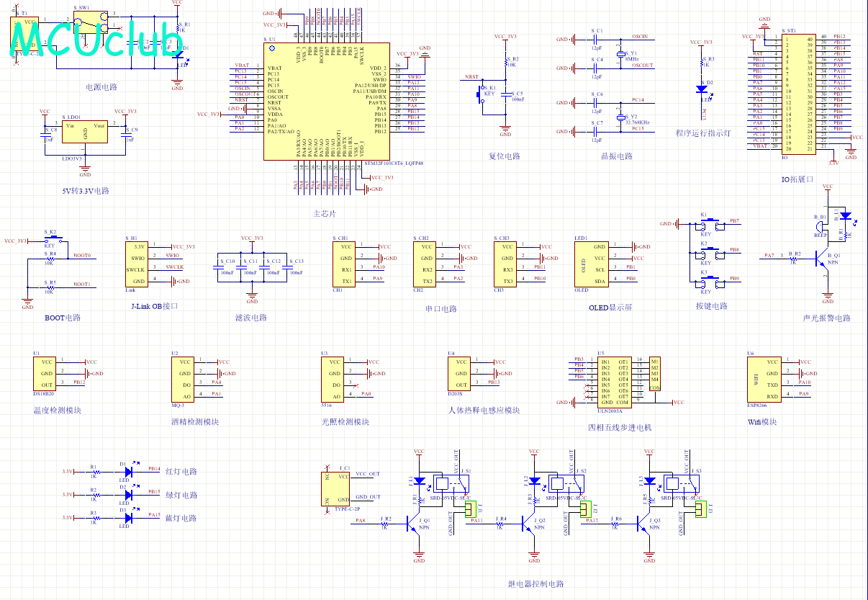Select the K3 push button for PB9
The width and height of the screenshot is (868, 600).
tap(708, 282)
